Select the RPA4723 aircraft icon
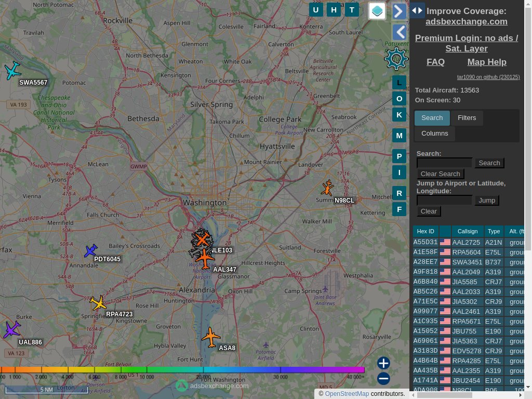 [x=98, y=303]
